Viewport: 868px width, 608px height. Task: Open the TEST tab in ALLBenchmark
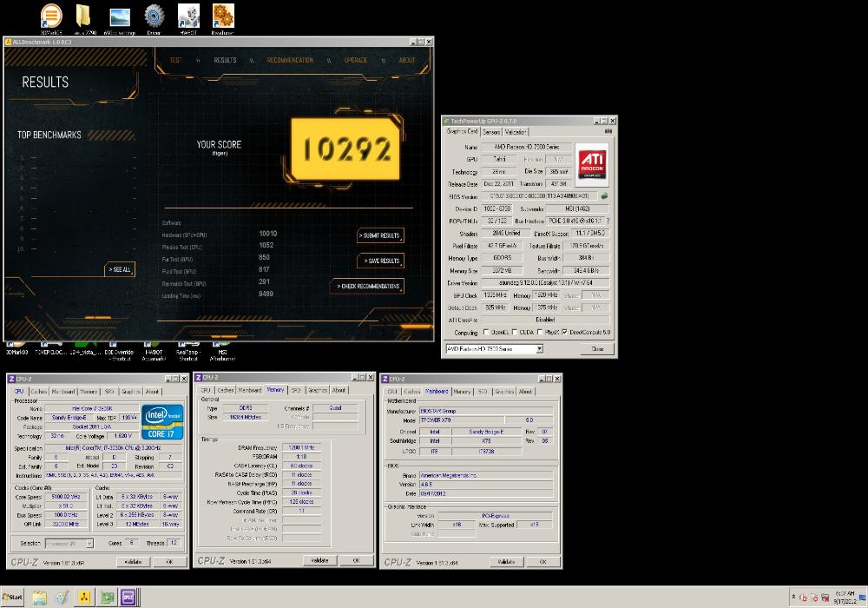pyautogui.click(x=175, y=60)
